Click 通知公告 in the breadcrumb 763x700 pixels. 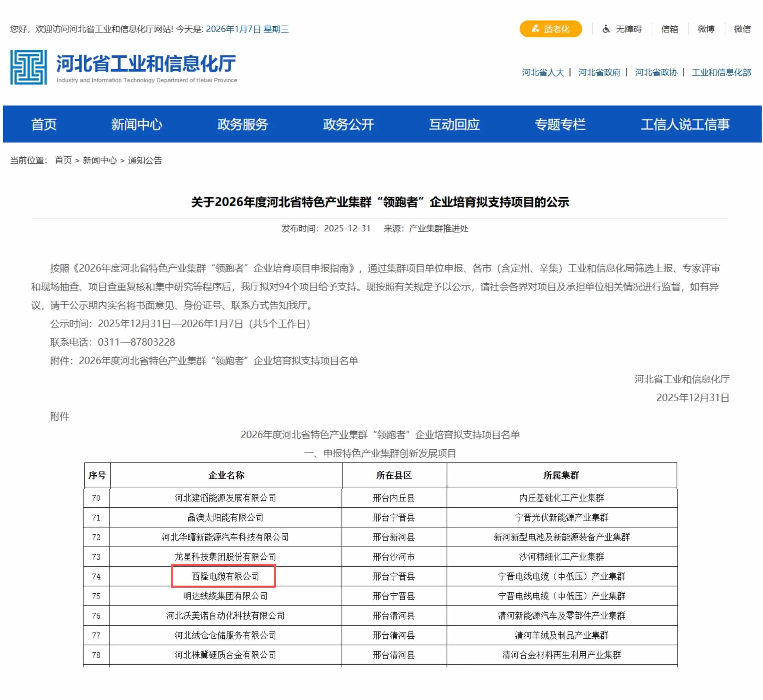145,160
